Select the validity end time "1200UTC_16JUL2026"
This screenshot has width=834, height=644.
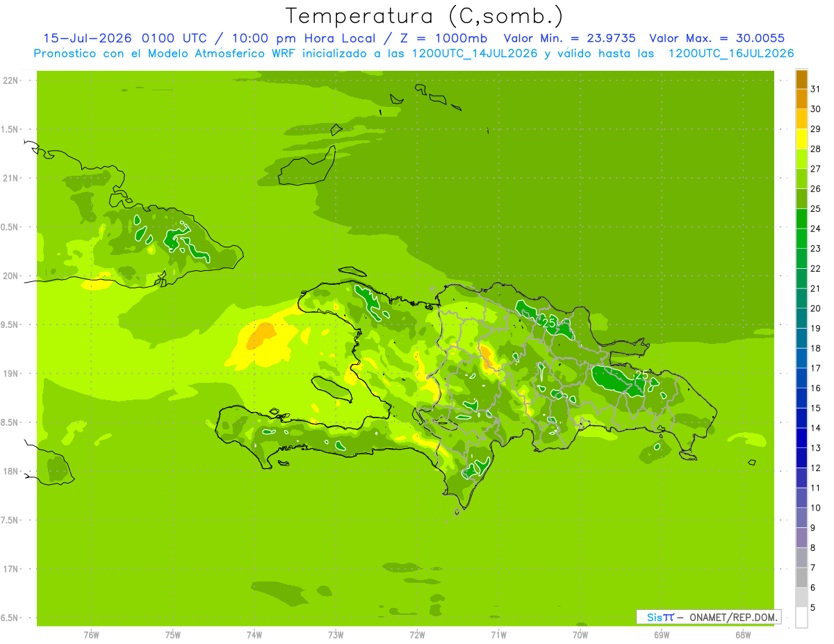pos(731,53)
